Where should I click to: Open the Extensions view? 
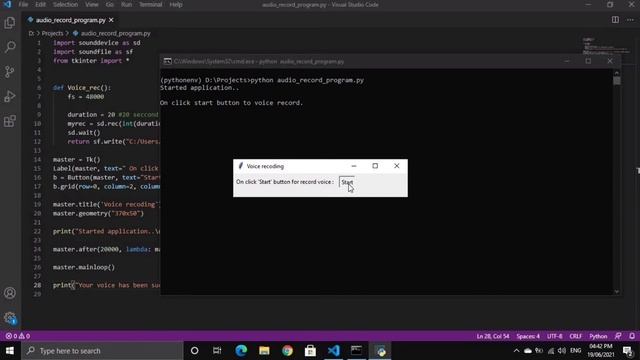[x=10, y=121]
